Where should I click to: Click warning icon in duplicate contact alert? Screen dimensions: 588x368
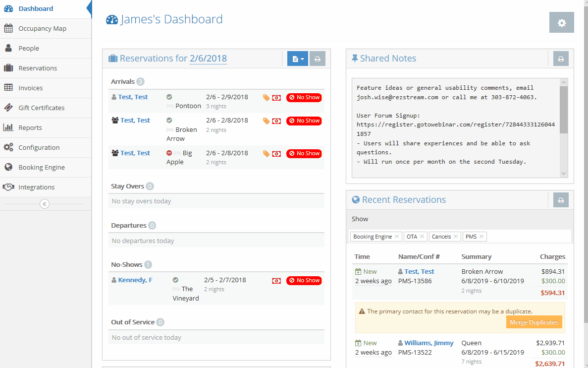tap(362, 311)
